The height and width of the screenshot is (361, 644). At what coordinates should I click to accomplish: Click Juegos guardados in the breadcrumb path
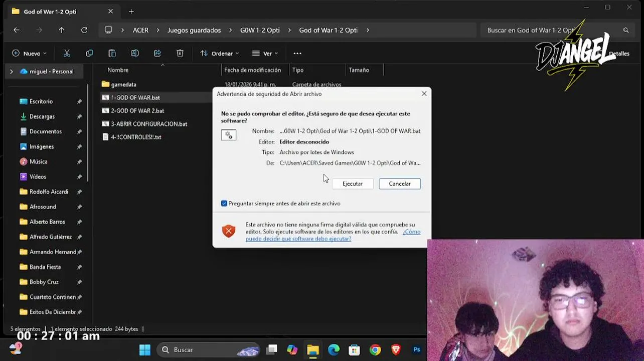[194, 30]
